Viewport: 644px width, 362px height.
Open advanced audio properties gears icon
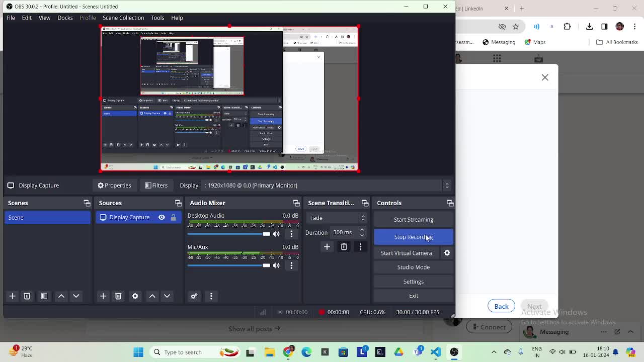click(x=194, y=296)
